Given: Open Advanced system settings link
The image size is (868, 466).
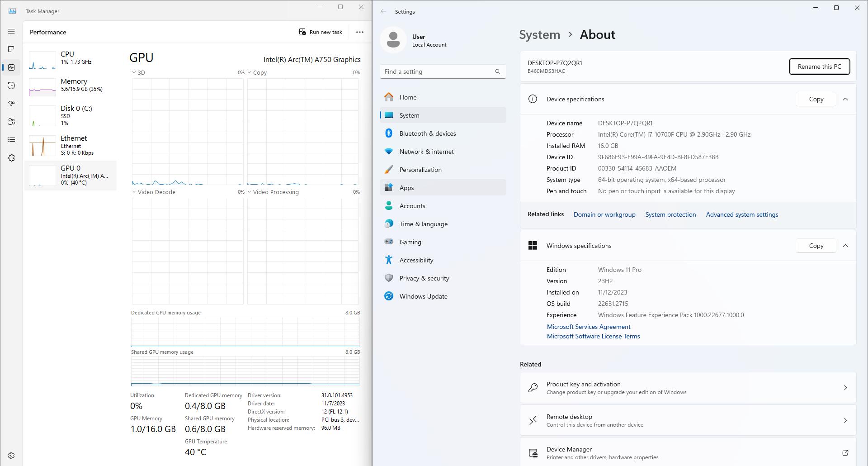Looking at the screenshot, I should click(x=742, y=214).
